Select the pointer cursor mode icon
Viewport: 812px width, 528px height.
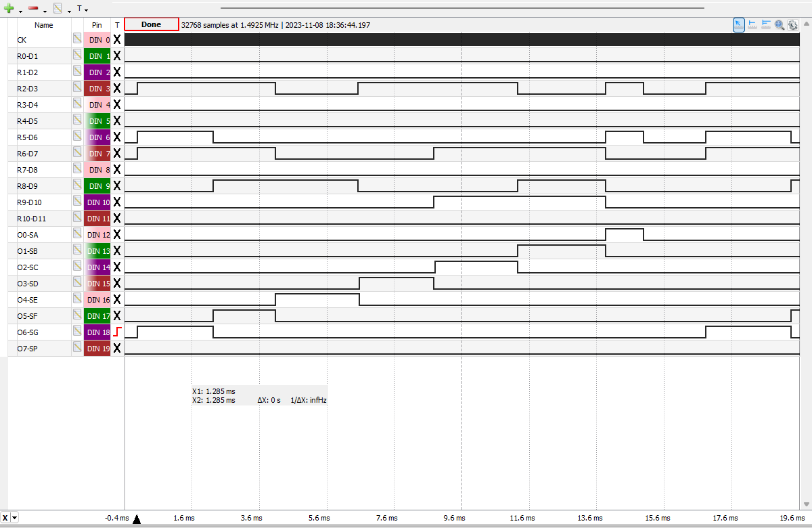(x=739, y=24)
